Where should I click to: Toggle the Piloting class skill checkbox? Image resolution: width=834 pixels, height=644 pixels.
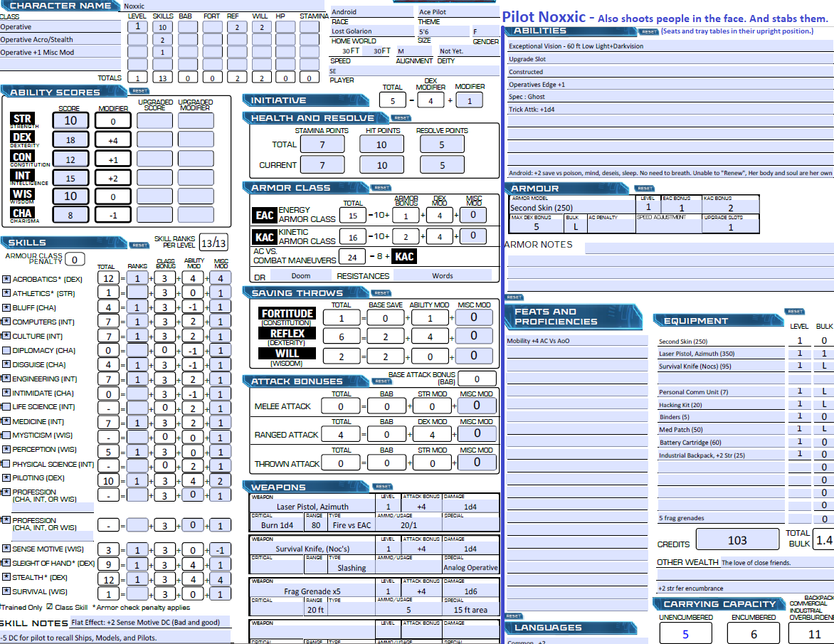[x=6, y=478]
